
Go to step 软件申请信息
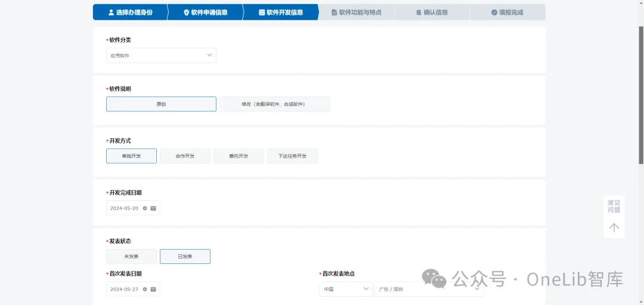coord(205,13)
